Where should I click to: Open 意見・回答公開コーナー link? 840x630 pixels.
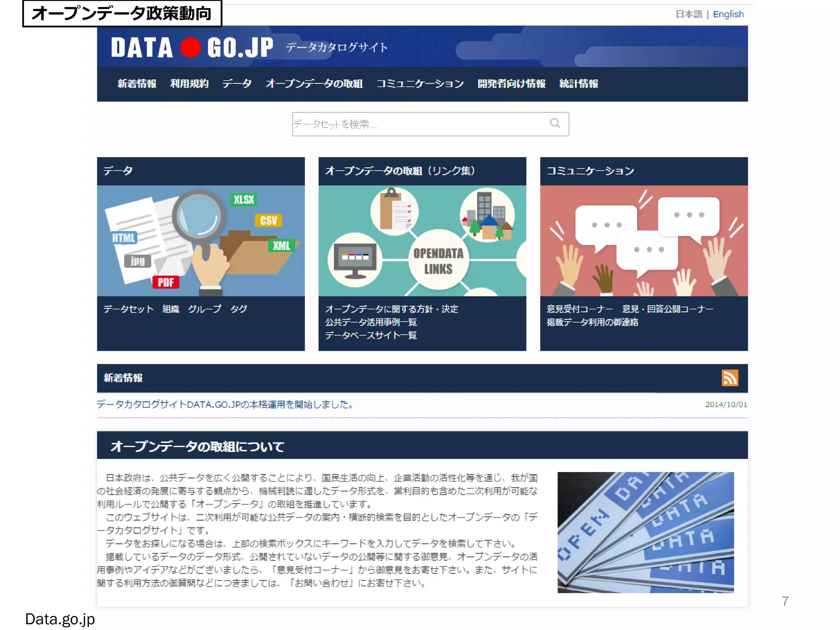668,309
